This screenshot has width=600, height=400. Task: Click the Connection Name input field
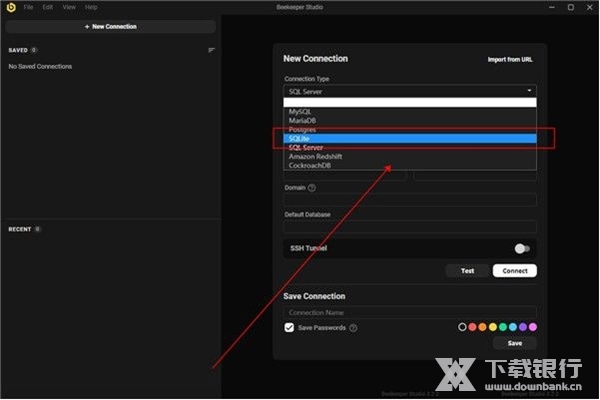point(410,312)
